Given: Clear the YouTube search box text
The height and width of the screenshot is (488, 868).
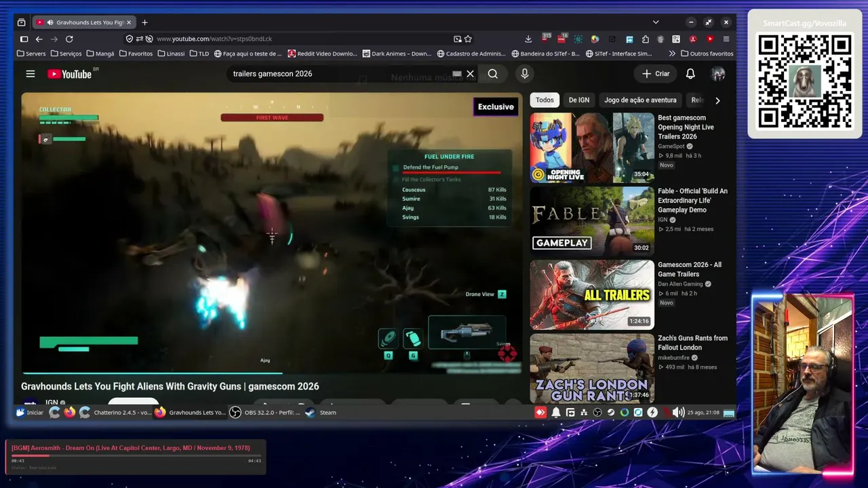Looking at the screenshot, I should 470,74.
